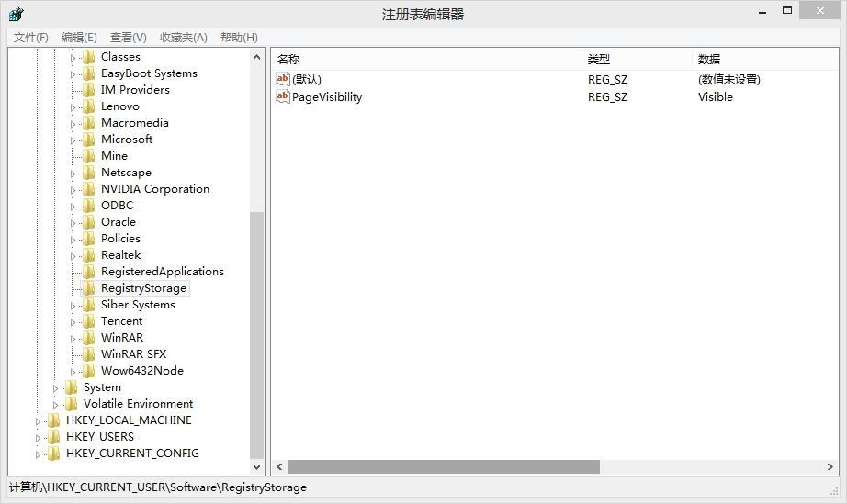Click the RegisteredApplications folder icon
Screen dimensions: 847x504
tap(88, 272)
